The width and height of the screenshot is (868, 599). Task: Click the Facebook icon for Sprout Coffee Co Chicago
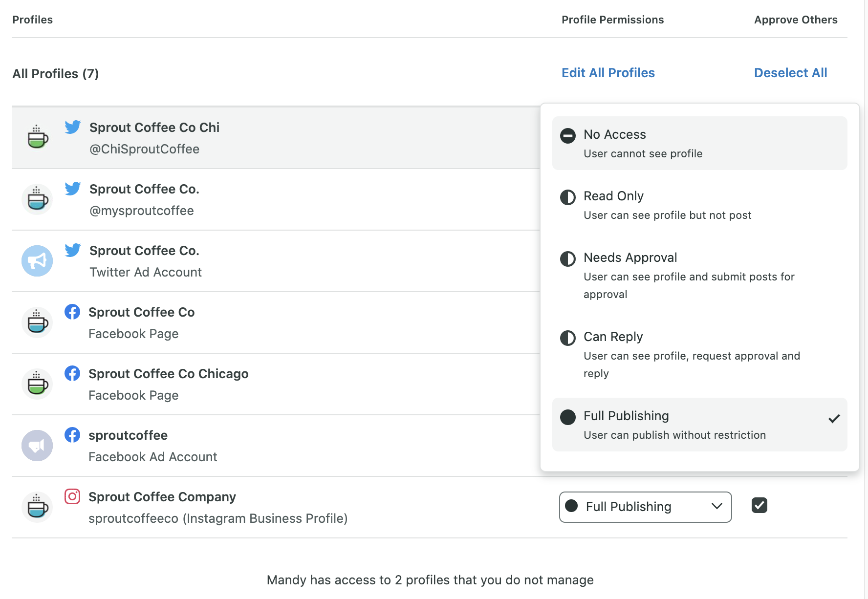(x=72, y=373)
